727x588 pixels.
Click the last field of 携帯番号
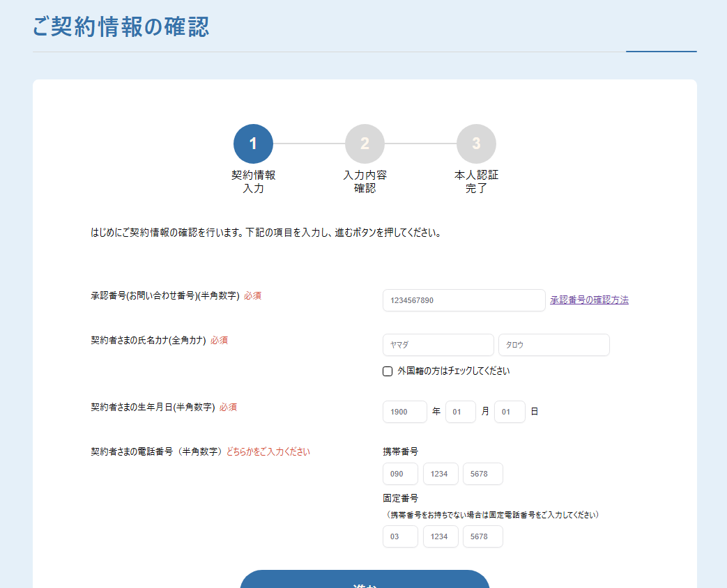click(482, 474)
